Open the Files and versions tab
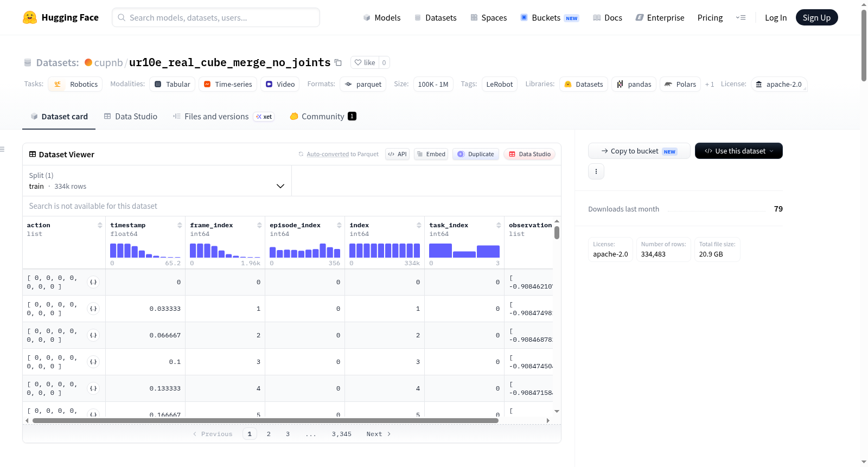Screen dimensions: 868x467 pyautogui.click(x=223, y=116)
